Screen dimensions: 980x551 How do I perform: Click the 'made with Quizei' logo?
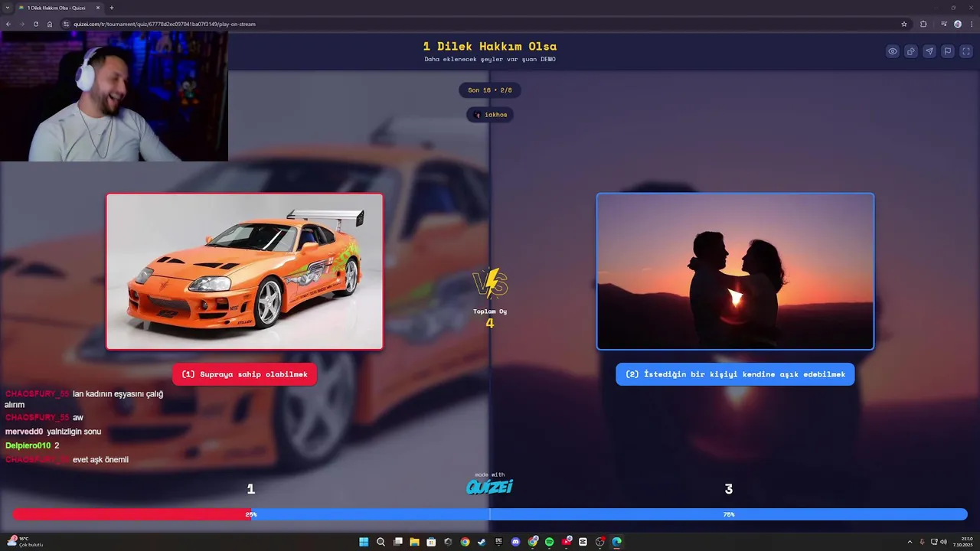point(490,484)
